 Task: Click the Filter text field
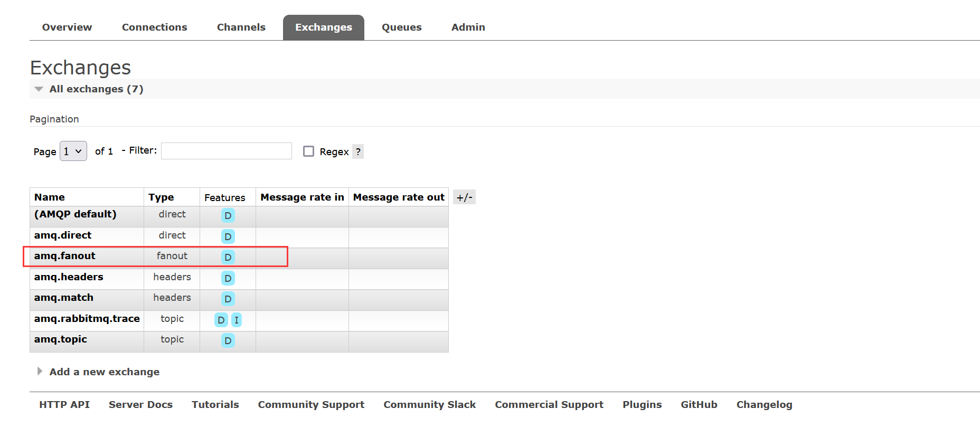click(x=227, y=151)
